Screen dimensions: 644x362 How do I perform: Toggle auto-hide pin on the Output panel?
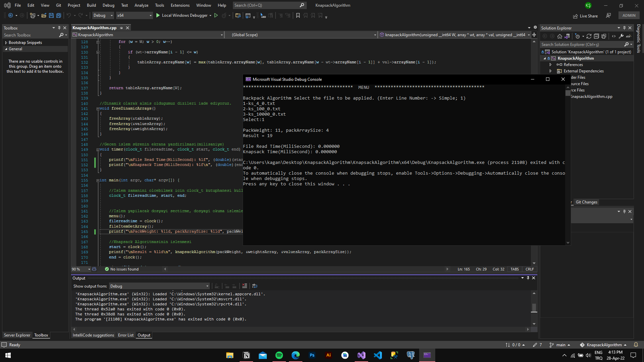click(x=528, y=278)
